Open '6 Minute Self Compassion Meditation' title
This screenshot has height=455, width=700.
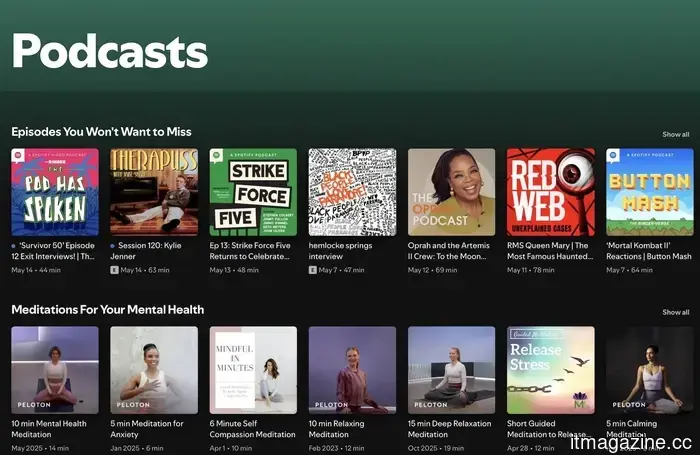(252, 429)
